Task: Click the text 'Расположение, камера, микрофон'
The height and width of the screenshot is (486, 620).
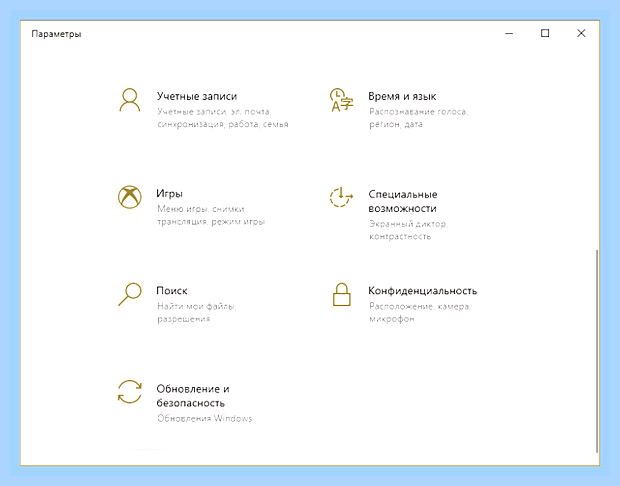Action: [x=420, y=312]
